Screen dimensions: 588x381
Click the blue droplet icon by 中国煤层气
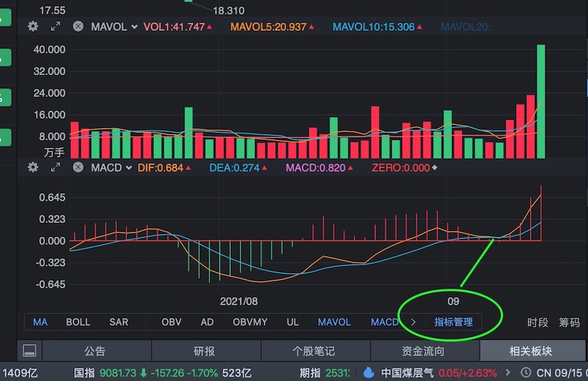pos(368,372)
